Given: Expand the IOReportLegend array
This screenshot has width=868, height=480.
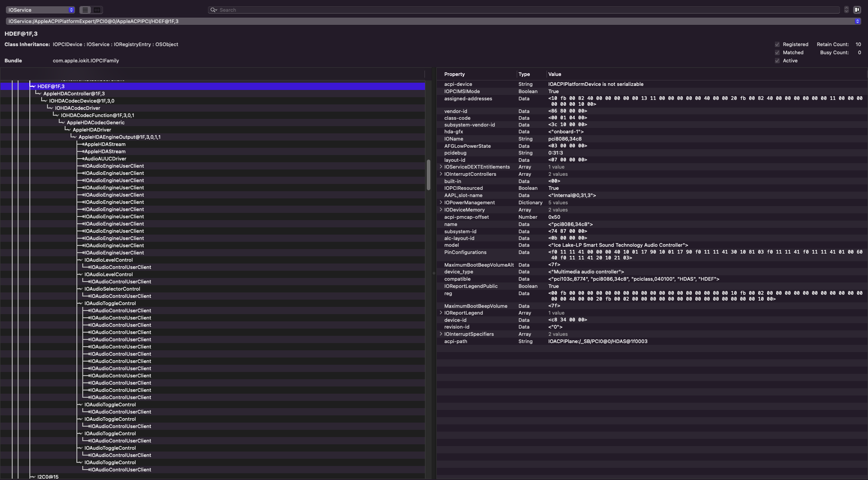Looking at the screenshot, I should pyautogui.click(x=441, y=313).
